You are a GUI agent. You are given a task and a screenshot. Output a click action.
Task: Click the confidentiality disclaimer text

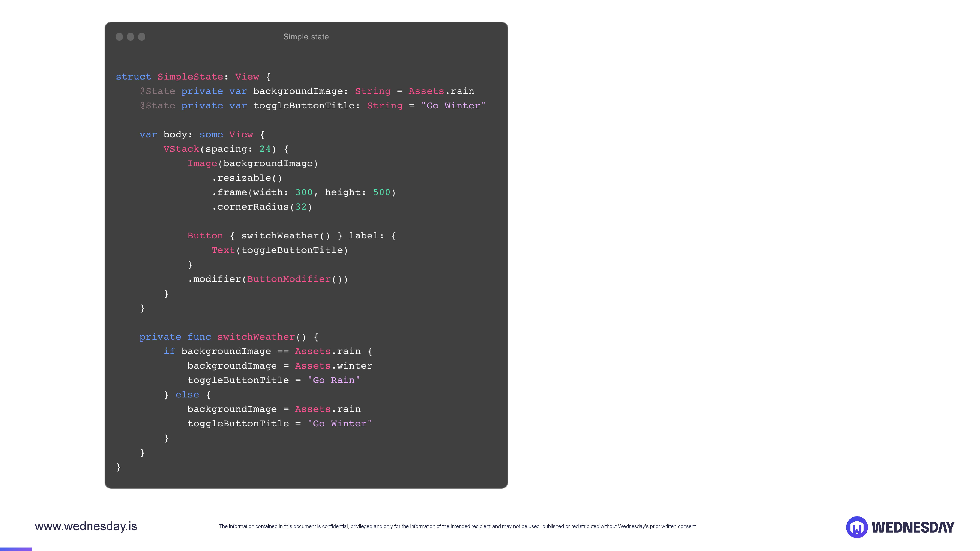coord(458,527)
